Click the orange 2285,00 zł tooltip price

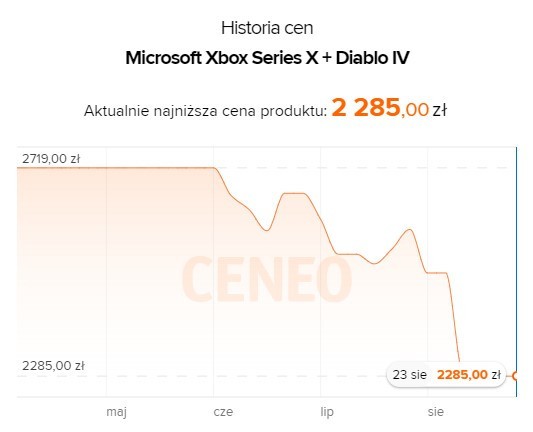pyautogui.click(x=469, y=375)
